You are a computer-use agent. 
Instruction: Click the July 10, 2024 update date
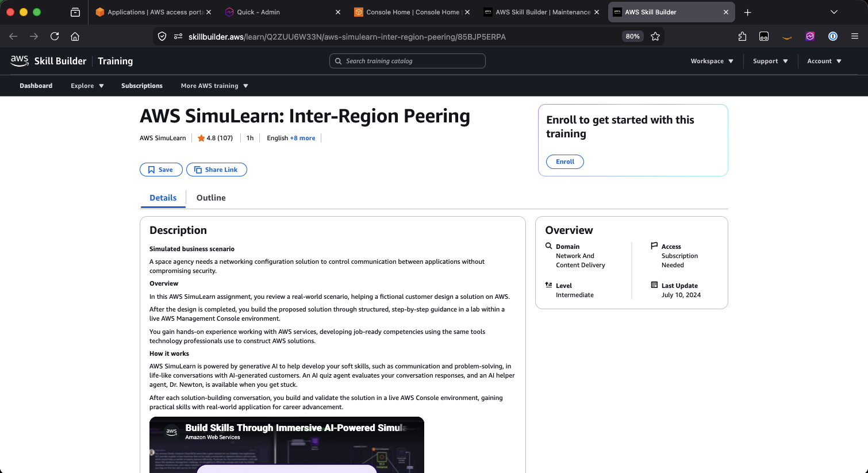[681, 295]
